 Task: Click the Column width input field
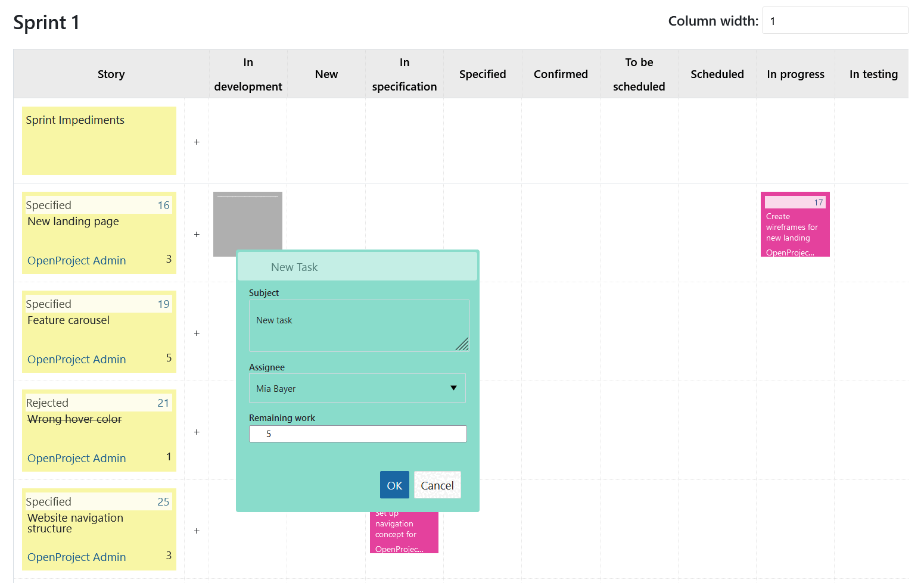point(835,20)
